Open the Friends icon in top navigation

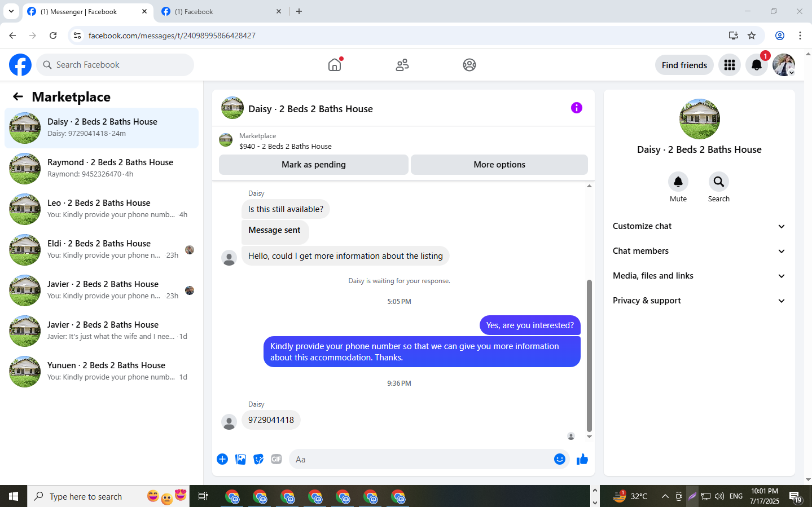coord(402,65)
